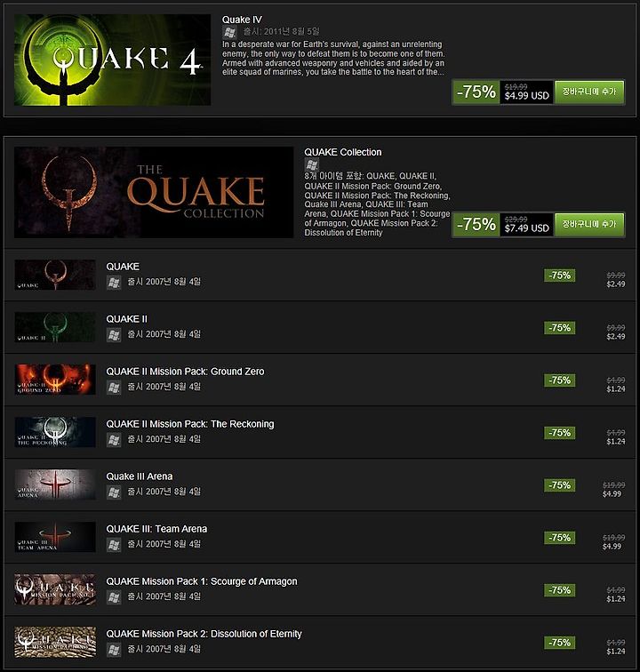The image size is (640, 672).
Task: Open QUAKE Mission Pack 2: Dissolution of Eternity
Action: click(x=204, y=634)
